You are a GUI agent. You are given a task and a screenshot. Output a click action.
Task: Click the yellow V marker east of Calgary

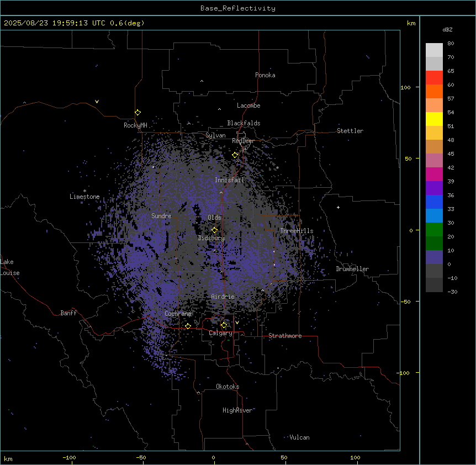[x=237, y=323]
